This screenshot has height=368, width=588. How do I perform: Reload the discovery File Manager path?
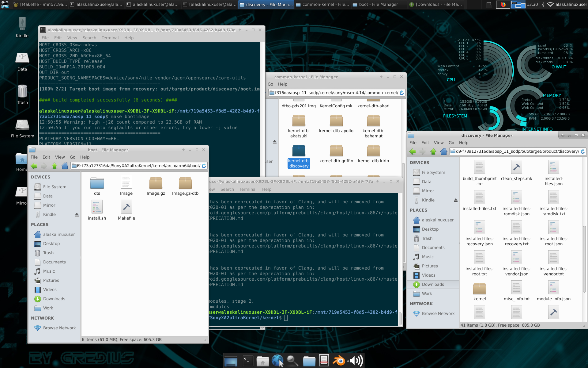point(582,151)
